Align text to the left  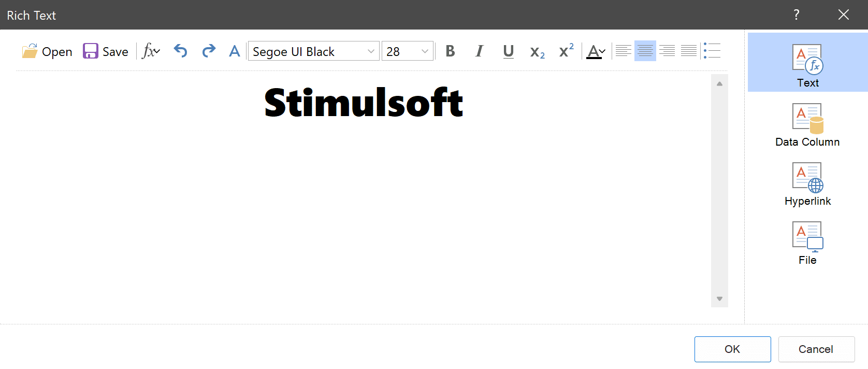tap(624, 51)
